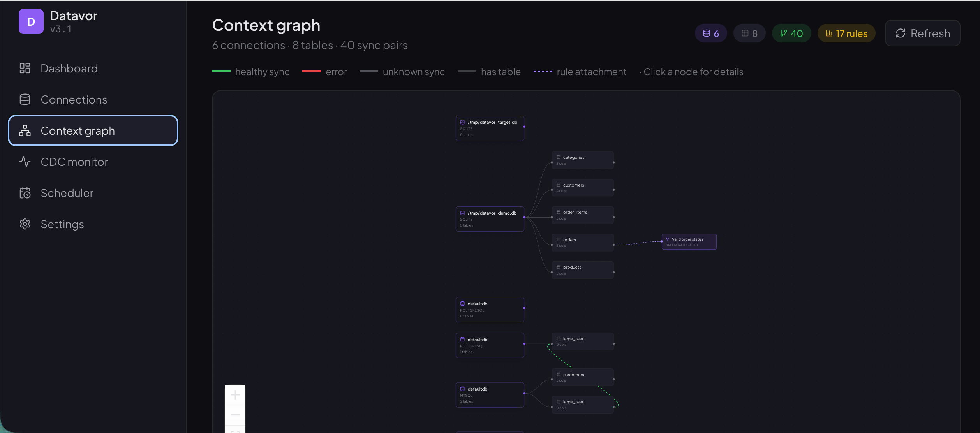Image resolution: width=980 pixels, height=433 pixels.
Task: Click the v3.1 version label
Action: (x=61, y=29)
